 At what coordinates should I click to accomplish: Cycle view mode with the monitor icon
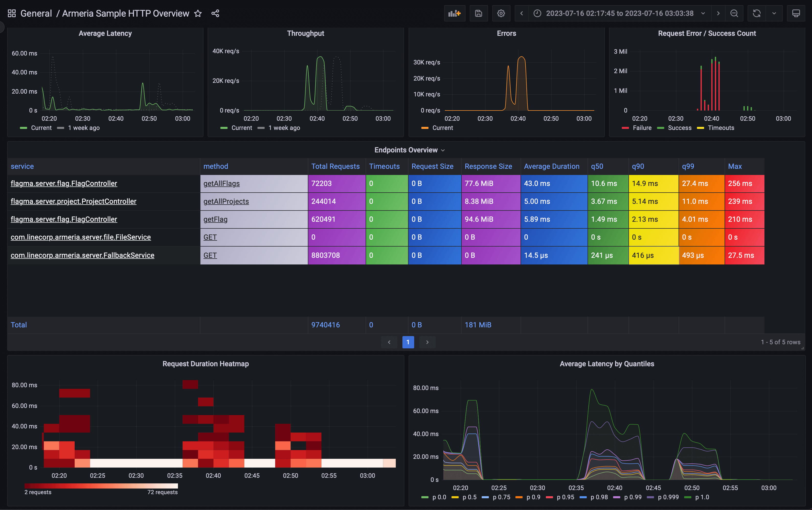(796, 14)
